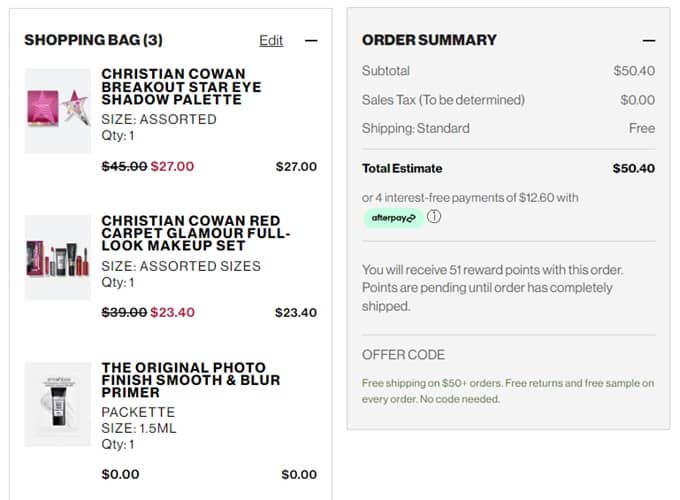The image size is (680, 500).
Task: Click the Afterpay info icon
Action: point(435,217)
